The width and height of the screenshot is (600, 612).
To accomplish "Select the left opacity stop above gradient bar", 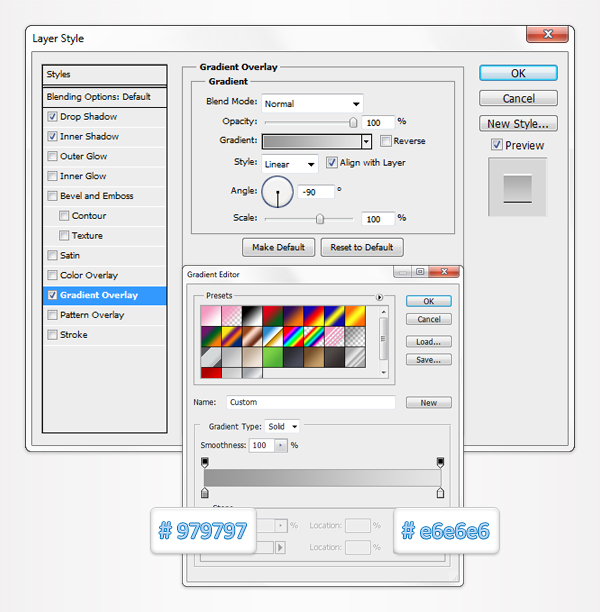I will (205, 462).
